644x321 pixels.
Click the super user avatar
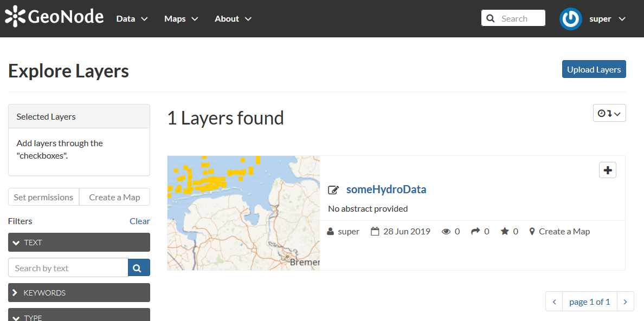tap(570, 19)
